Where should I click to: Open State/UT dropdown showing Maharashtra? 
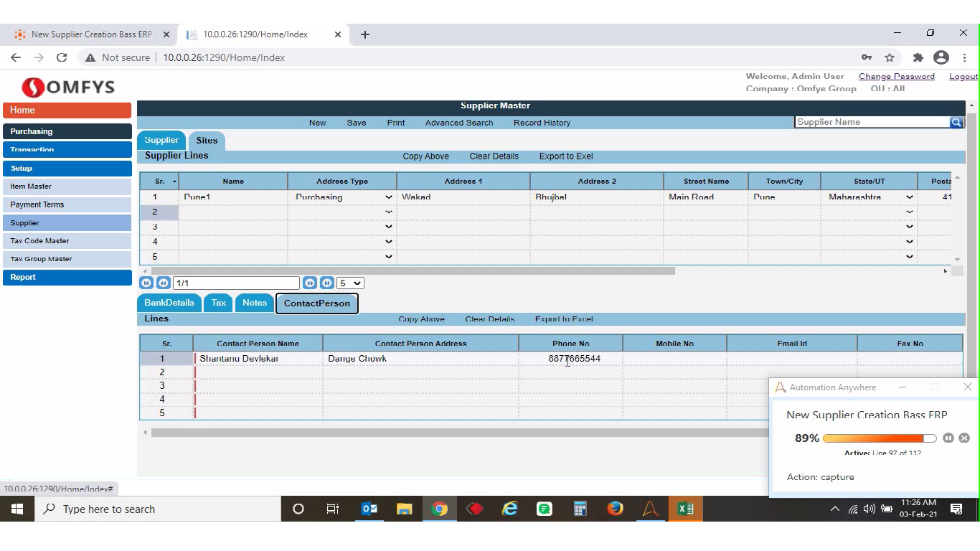pos(909,197)
